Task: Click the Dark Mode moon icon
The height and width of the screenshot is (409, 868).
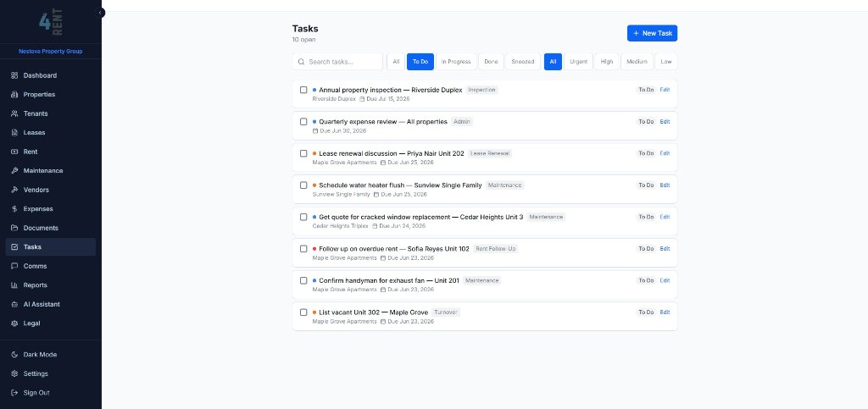Action: [15, 355]
